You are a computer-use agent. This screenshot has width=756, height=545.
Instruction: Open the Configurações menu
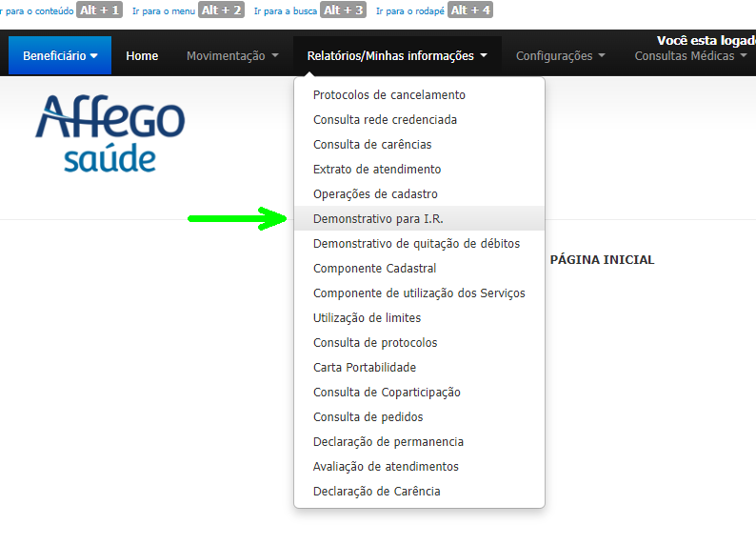560,56
